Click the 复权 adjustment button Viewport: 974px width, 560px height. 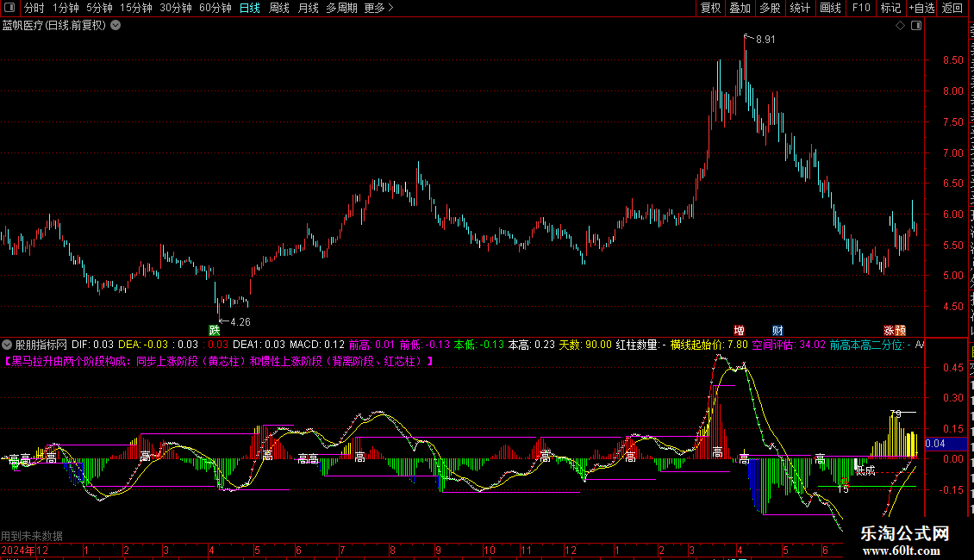coord(710,8)
